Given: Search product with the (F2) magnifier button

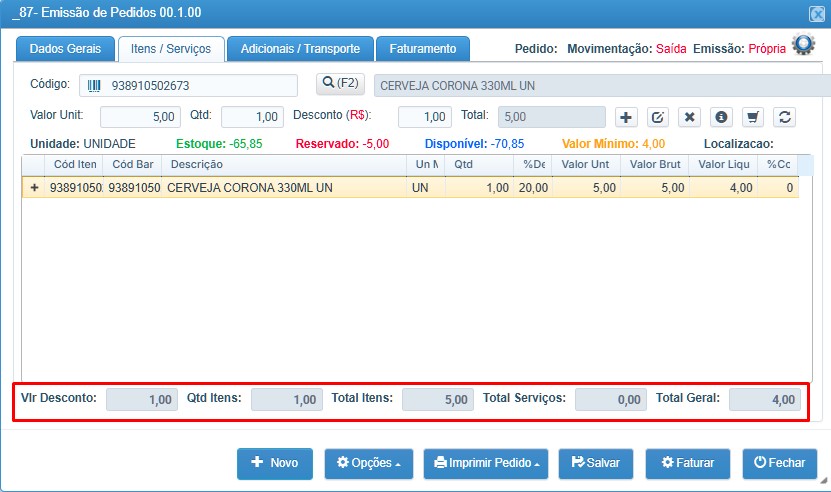Looking at the screenshot, I should pos(340,84).
